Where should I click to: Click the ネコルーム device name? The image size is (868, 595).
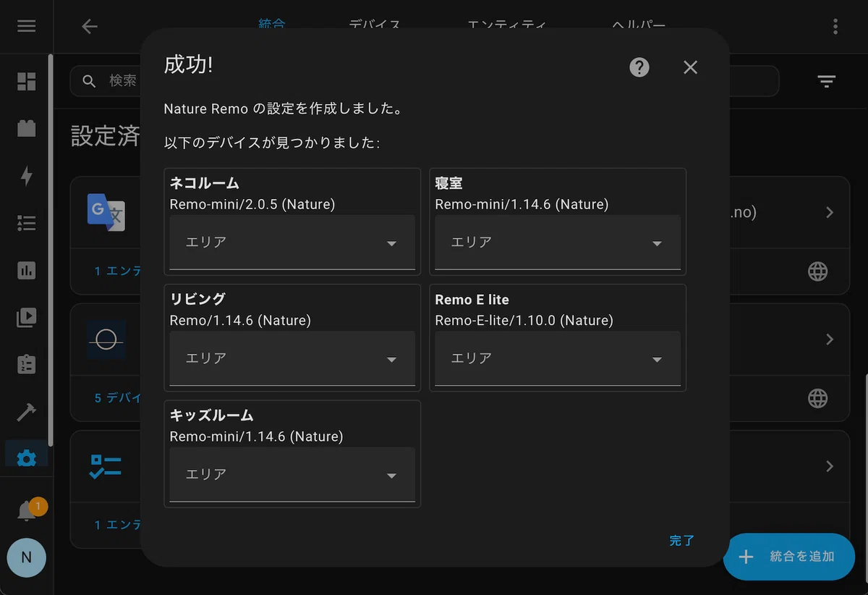click(x=205, y=184)
